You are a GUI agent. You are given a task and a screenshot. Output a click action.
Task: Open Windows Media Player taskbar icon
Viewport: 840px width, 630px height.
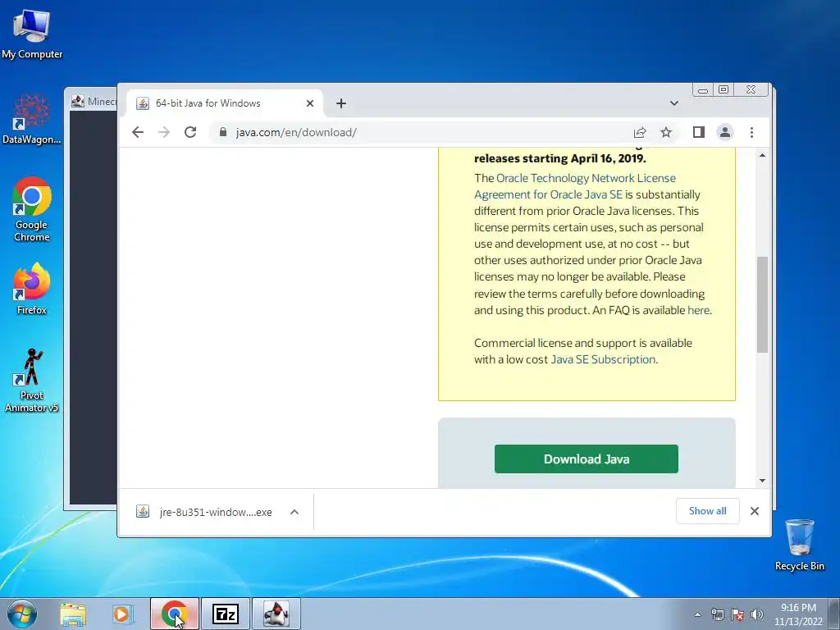pos(121,614)
